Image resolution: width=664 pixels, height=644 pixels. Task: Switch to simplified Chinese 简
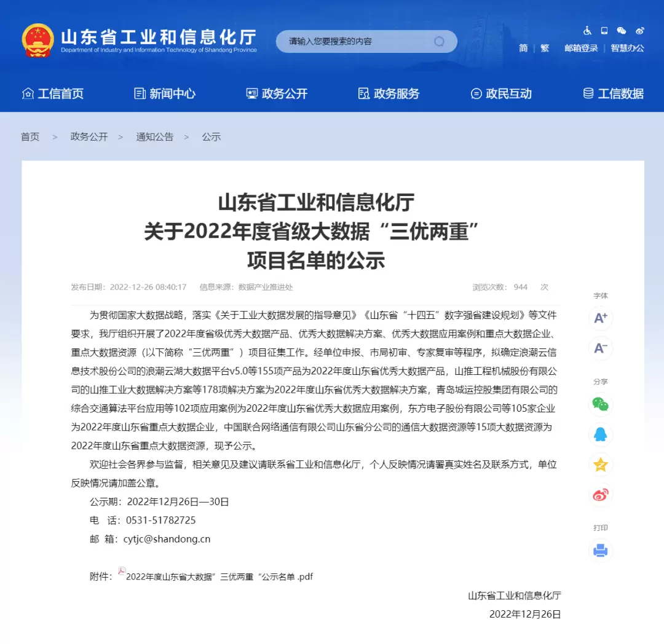point(523,48)
